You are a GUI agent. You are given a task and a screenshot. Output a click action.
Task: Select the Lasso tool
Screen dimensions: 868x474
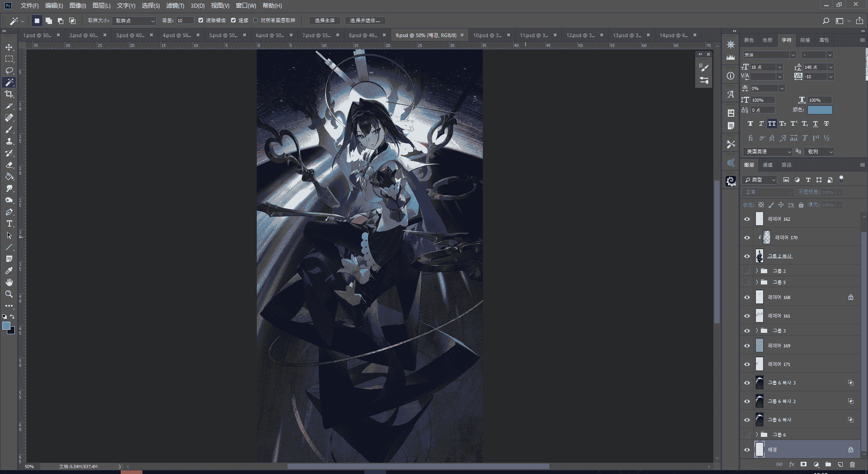pyautogui.click(x=9, y=71)
